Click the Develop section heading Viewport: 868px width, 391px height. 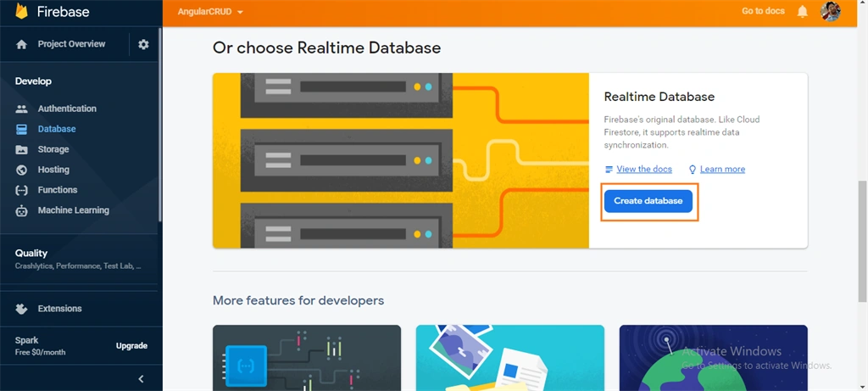click(x=33, y=81)
